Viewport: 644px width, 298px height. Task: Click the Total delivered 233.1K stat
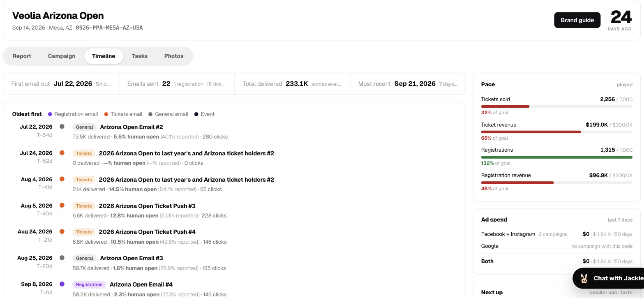tap(292, 84)
